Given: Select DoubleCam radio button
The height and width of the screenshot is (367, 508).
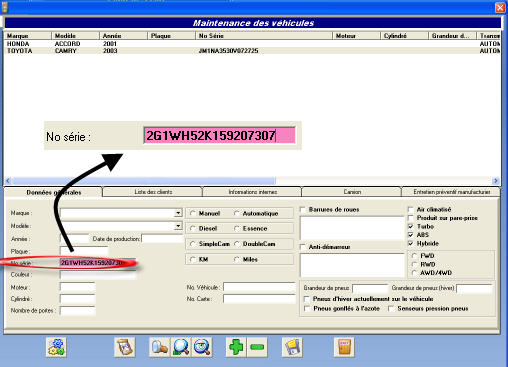Looking at the screenshot, I should tap(237, 244).
